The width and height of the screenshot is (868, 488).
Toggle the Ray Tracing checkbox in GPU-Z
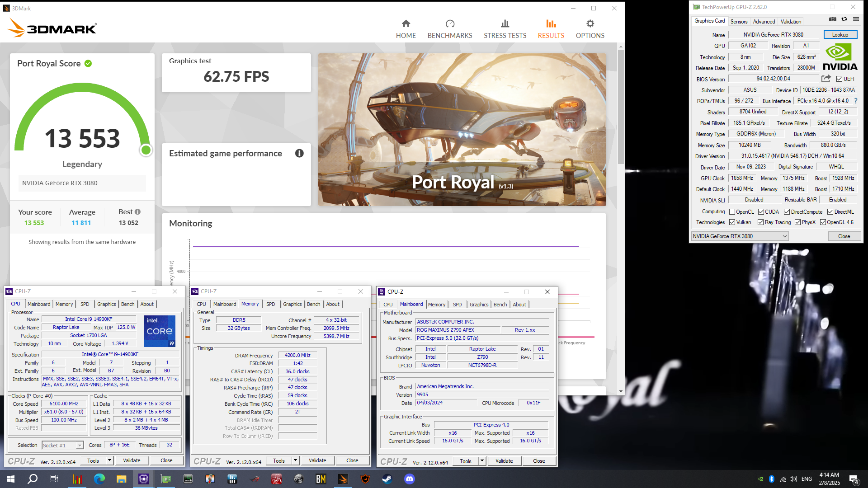tap(760, 222)
